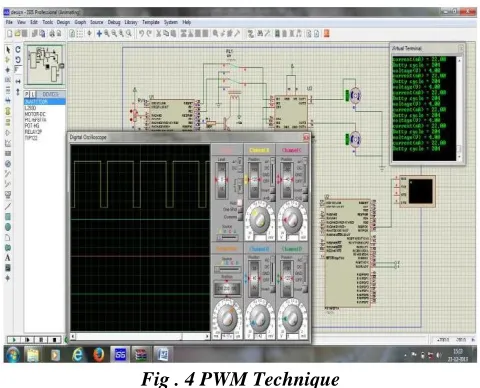Select the 2D line drawing tool
This screenshot has height=388, width=480.
click(8, 206)
